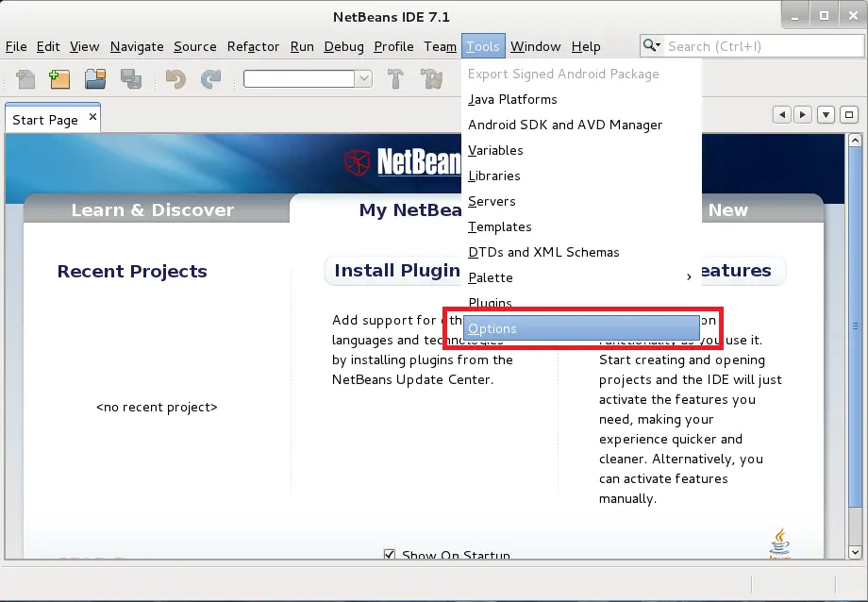Toggle the Show On Startup checkbox

(x=390, y=555)
